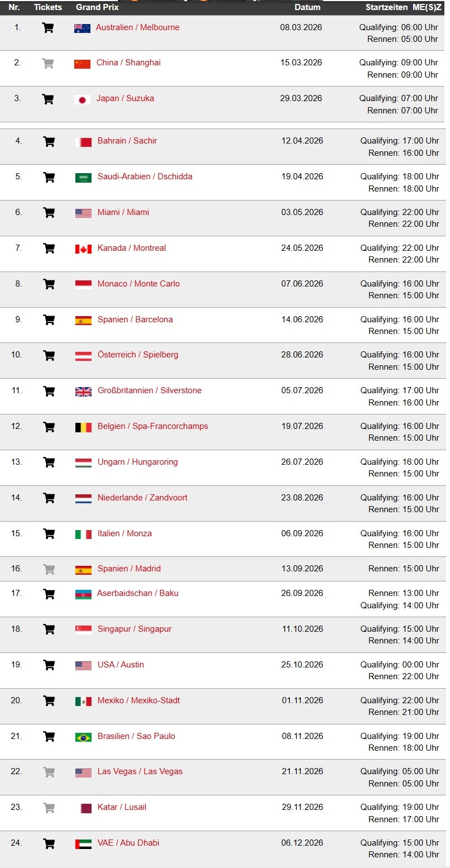This screenshot has height=868, width=450.
Task: Click the Katar / Lusail link
Action: (x=122, y=807)
